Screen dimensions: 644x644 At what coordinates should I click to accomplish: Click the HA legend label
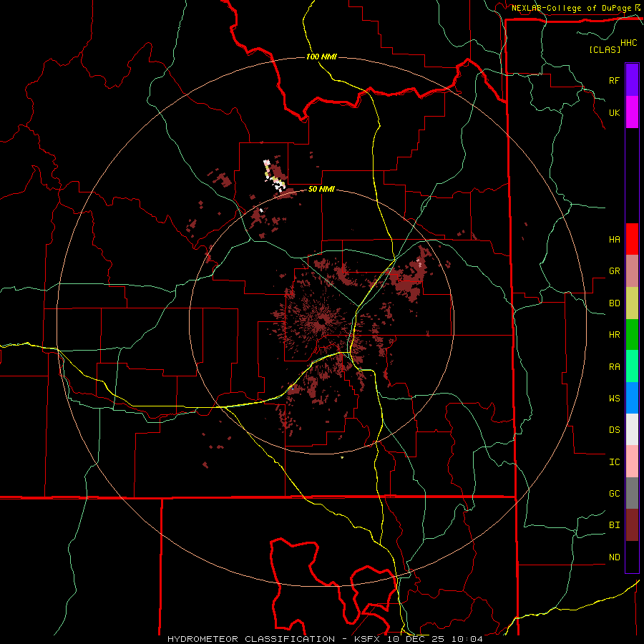[x=614, y=239]
